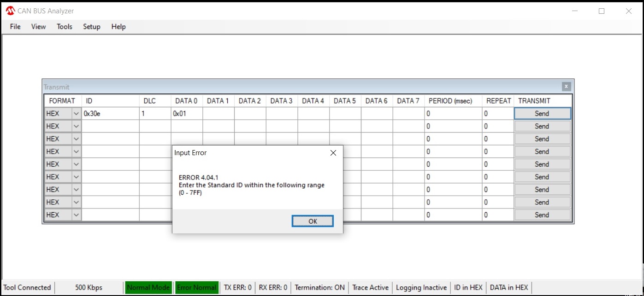Maximize the CAN BUS Analyzer window
644x296 pixels.
pos(602,11)
